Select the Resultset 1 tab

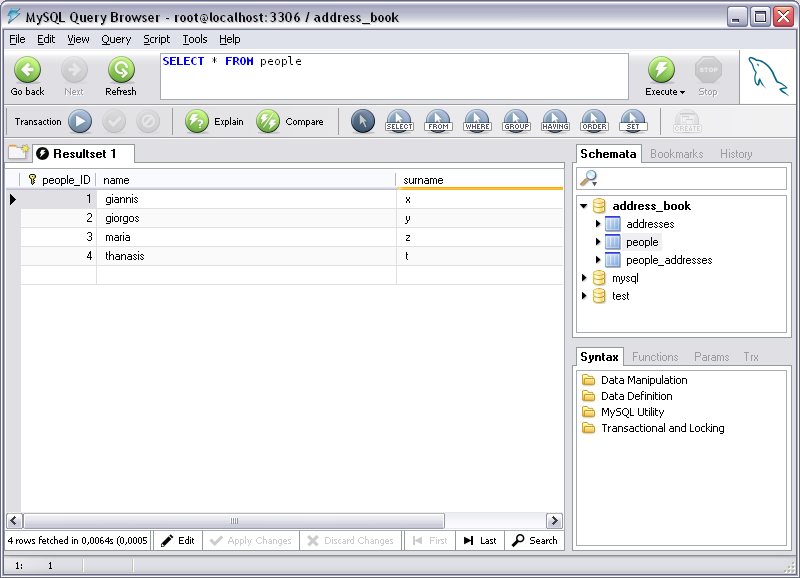tap(83, 154)
